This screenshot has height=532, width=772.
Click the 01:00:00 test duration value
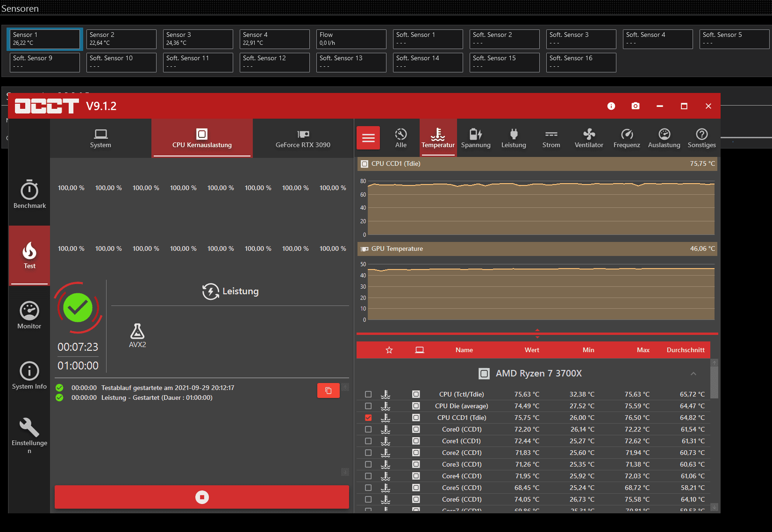click(78, 366)
